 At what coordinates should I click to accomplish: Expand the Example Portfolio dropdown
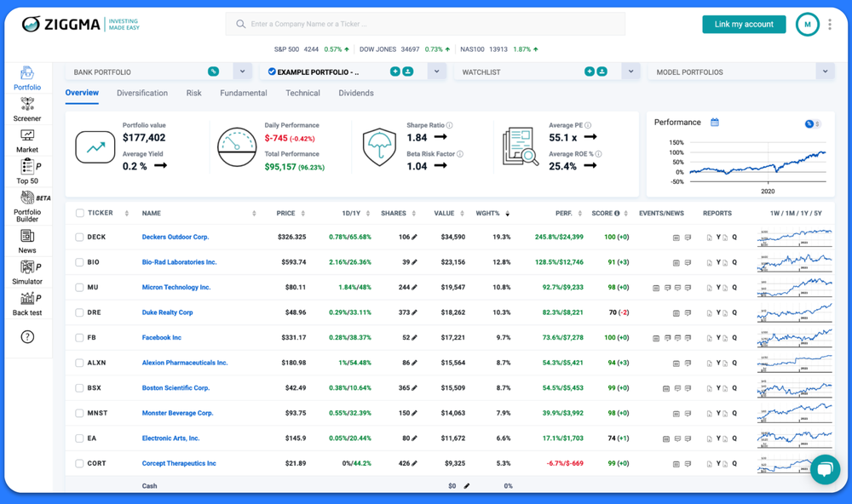[x=436, y=72]
